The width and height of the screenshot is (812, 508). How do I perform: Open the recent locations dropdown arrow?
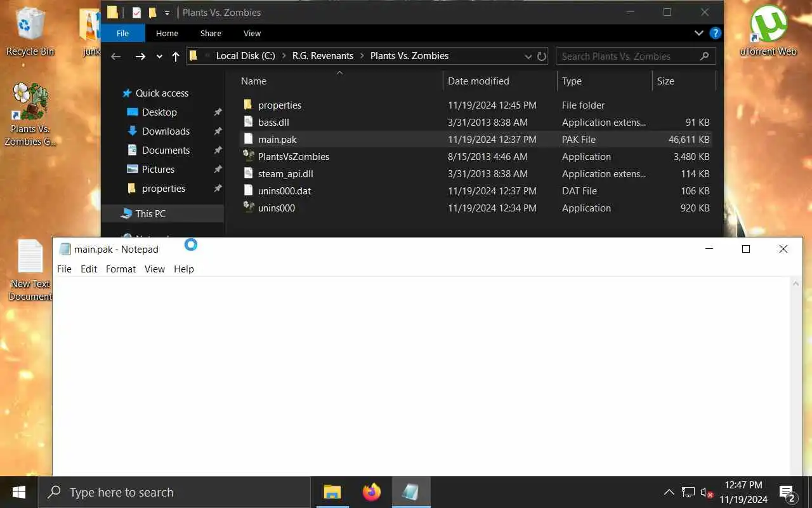point(159,57)
